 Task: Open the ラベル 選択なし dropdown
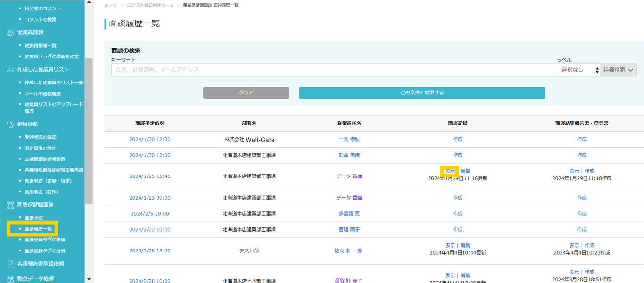[578, 70]
